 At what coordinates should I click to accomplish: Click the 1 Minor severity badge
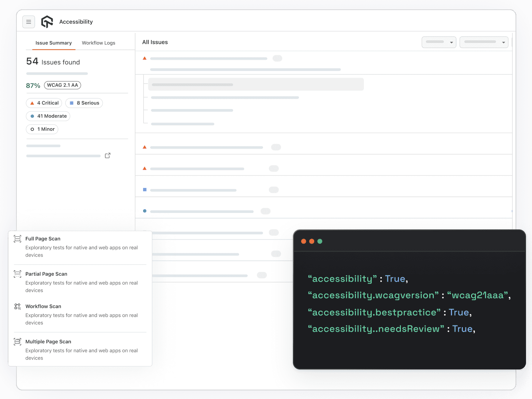[x=42, y=129]
